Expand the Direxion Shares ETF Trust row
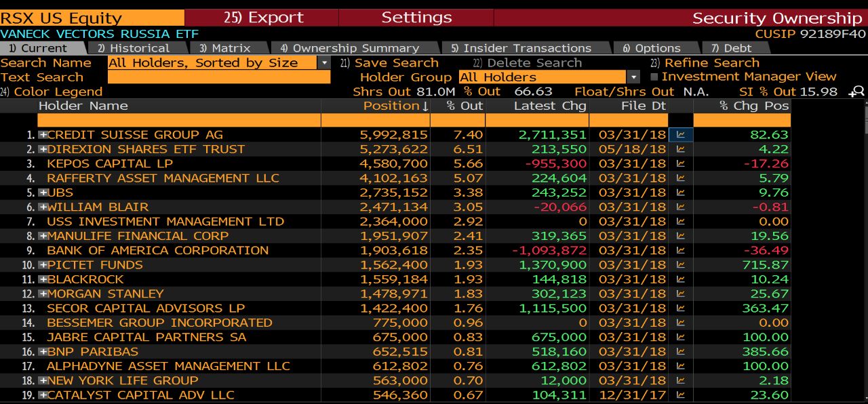 (43, 149)
